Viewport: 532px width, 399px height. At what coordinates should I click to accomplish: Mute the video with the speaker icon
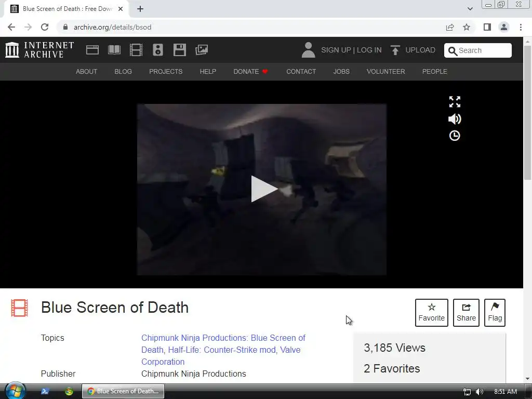[455, 119]
